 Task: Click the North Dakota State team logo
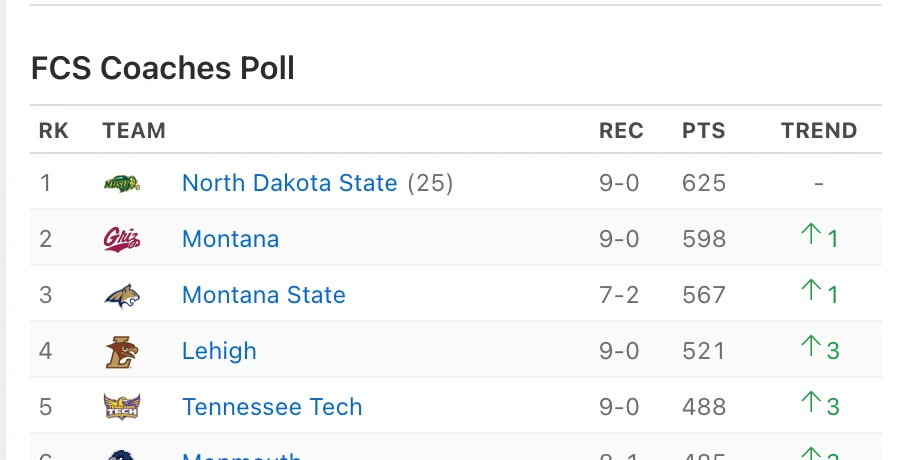(x=121, y=183)
